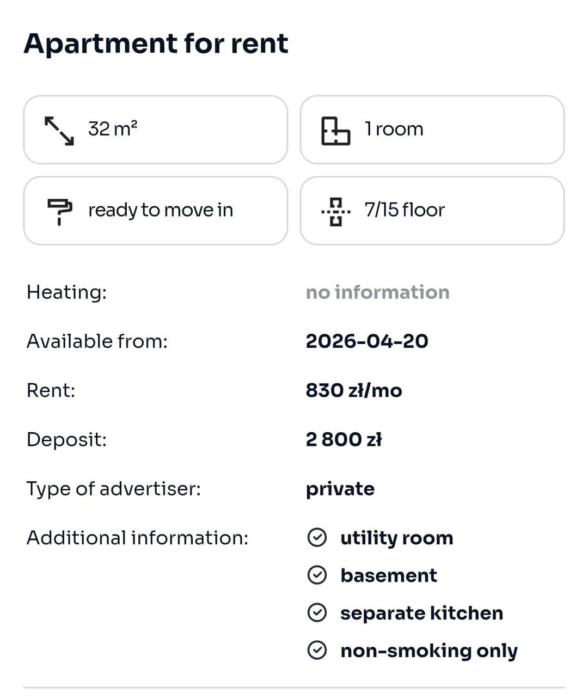588x700 pixels.
Task: Click the building floor level icon
Action: pos(336,211)
